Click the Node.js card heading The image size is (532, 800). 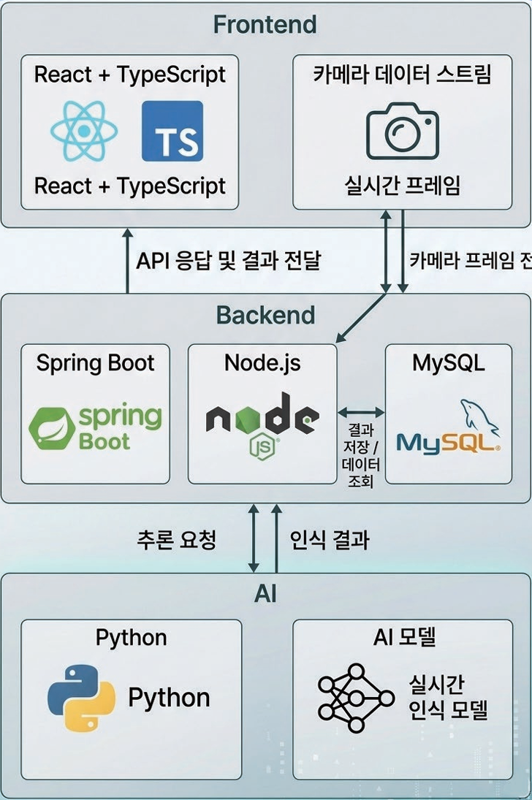tap(262, 363)
